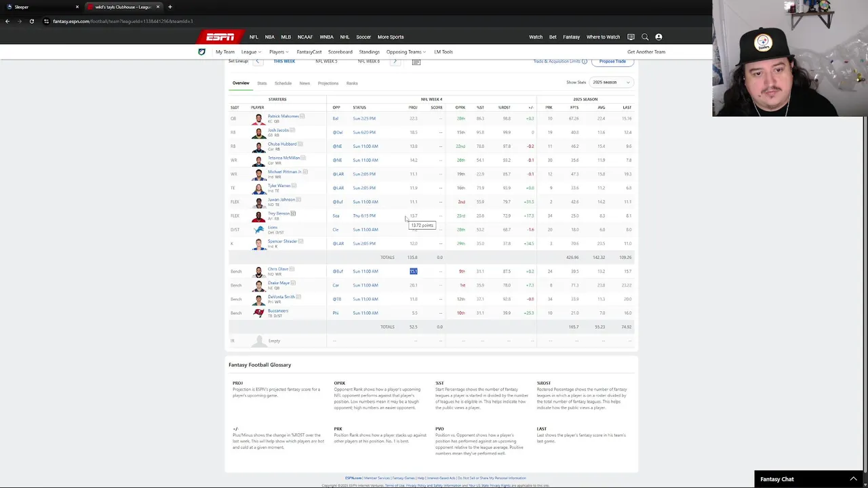Screen dimensions: 868x488
Task: Open LM Tools
Action: [x=443, y=52]
